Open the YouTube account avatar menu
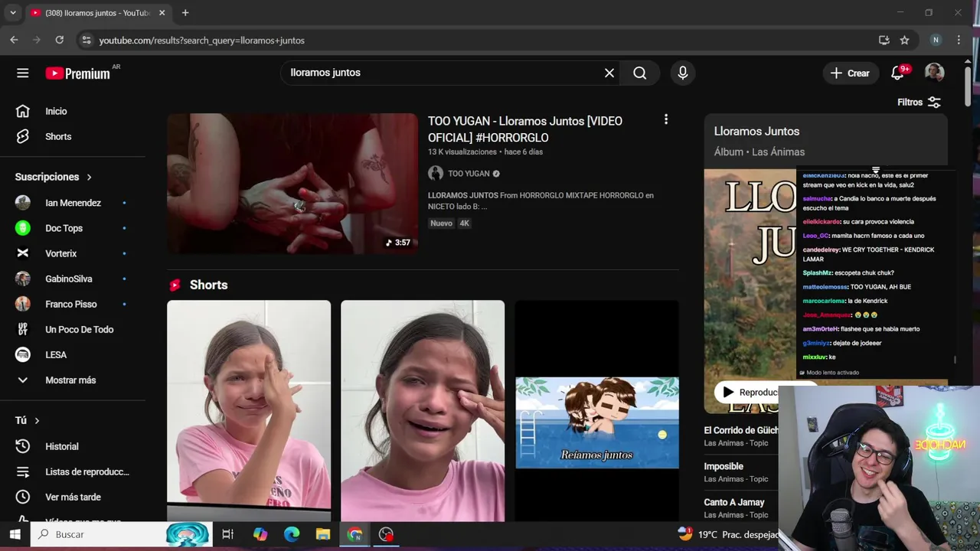 [934, 73]
